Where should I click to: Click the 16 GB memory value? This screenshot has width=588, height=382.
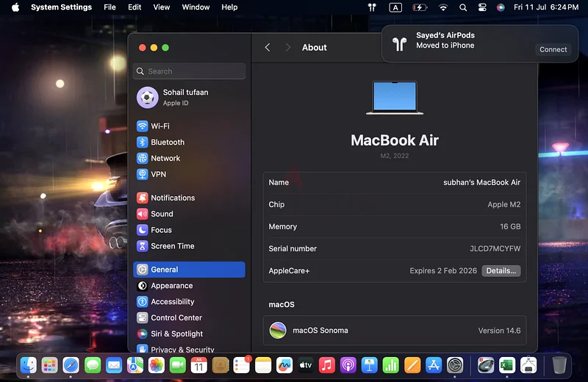coord(510,226)
